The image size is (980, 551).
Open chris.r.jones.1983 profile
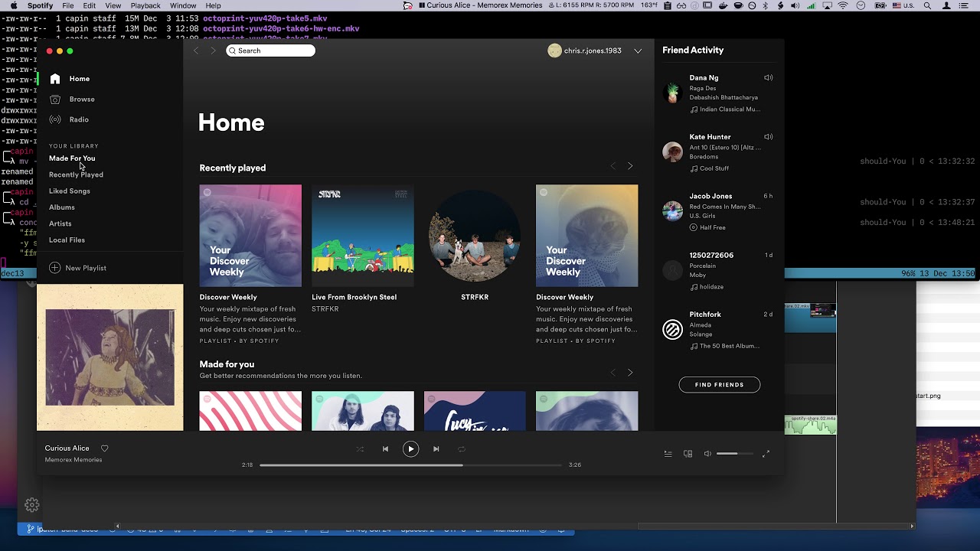(584, 51)
